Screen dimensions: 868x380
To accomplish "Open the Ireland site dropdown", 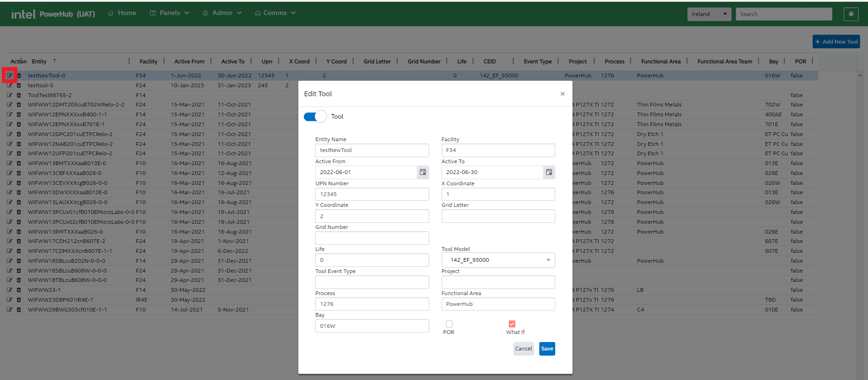I will [x=709, y=14].
